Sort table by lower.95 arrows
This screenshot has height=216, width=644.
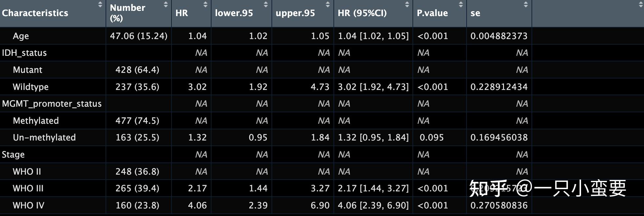click(x=266, y=5)
